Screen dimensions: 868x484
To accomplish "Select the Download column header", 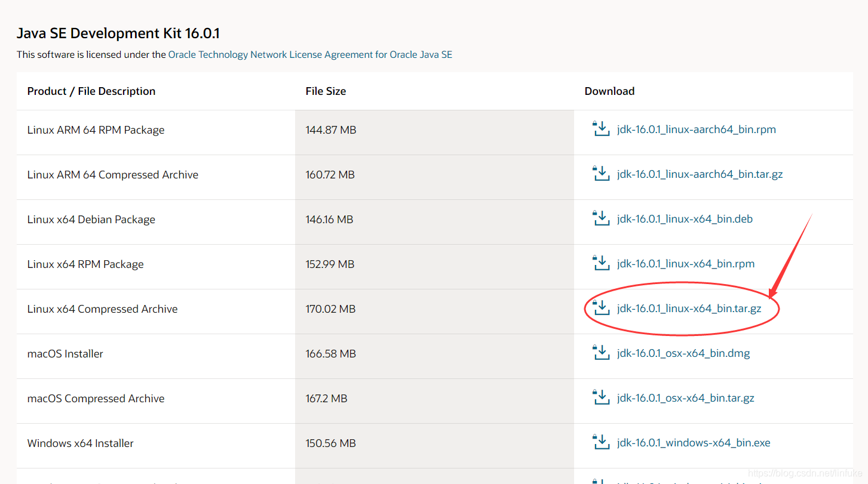I will click(609, 91).
